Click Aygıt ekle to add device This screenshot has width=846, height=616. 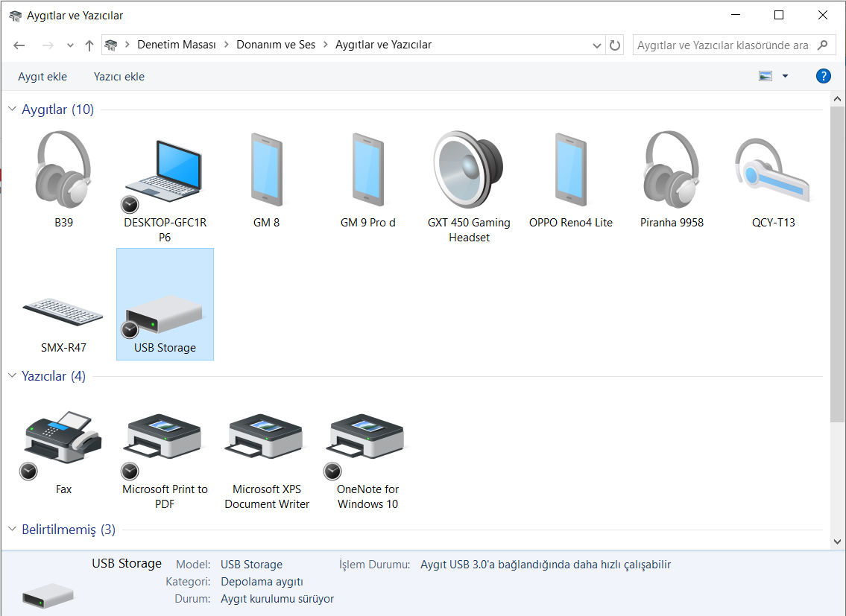tap(42, 77)
